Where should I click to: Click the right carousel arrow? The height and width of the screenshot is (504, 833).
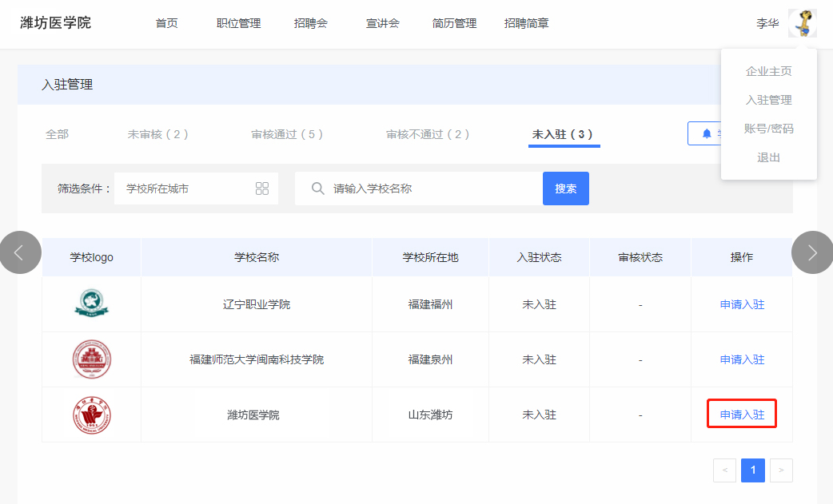(812, 252)
